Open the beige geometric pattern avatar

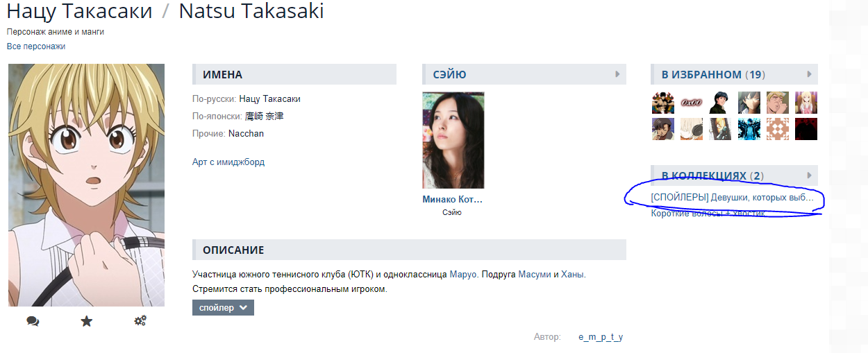778,129
